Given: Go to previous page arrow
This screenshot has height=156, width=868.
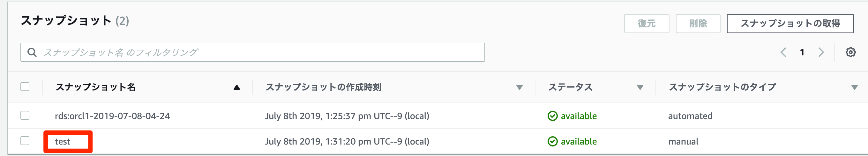Looking at the screenshot, I should click(x=783, y=53).
